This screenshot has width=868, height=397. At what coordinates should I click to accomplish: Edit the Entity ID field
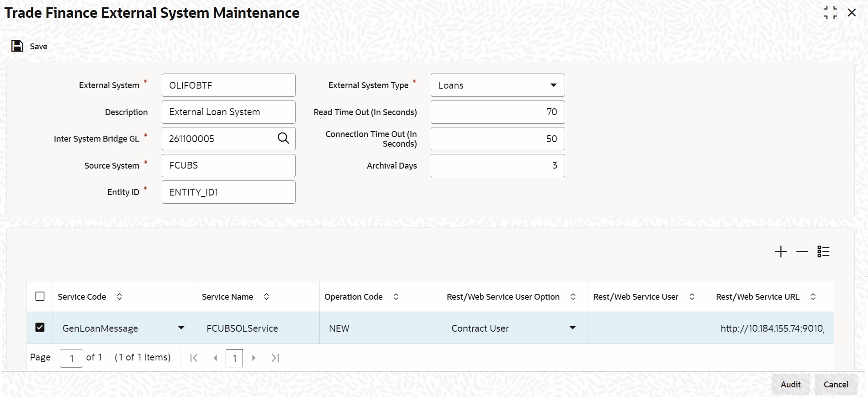tap(228, 192)
